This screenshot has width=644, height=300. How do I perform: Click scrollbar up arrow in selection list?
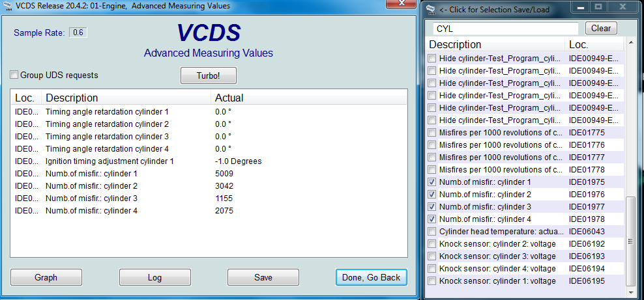[630, 44]
